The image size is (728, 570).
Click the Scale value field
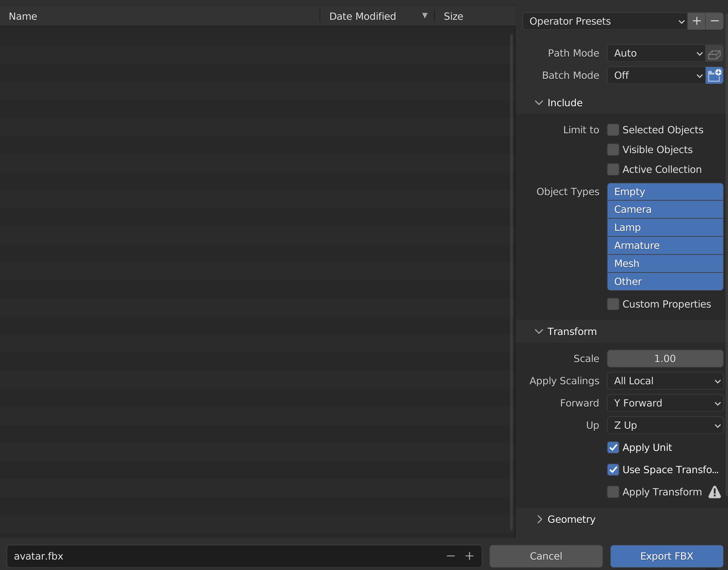[x=664, y=359]
